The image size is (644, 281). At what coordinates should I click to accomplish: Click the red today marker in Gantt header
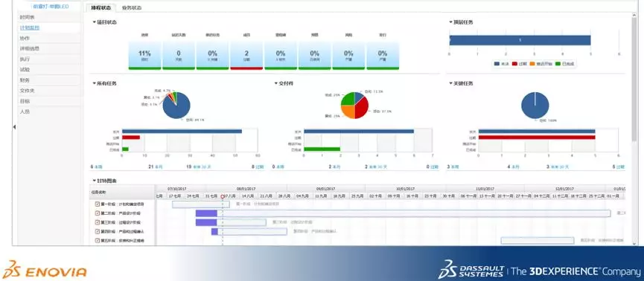click(223, 196)
